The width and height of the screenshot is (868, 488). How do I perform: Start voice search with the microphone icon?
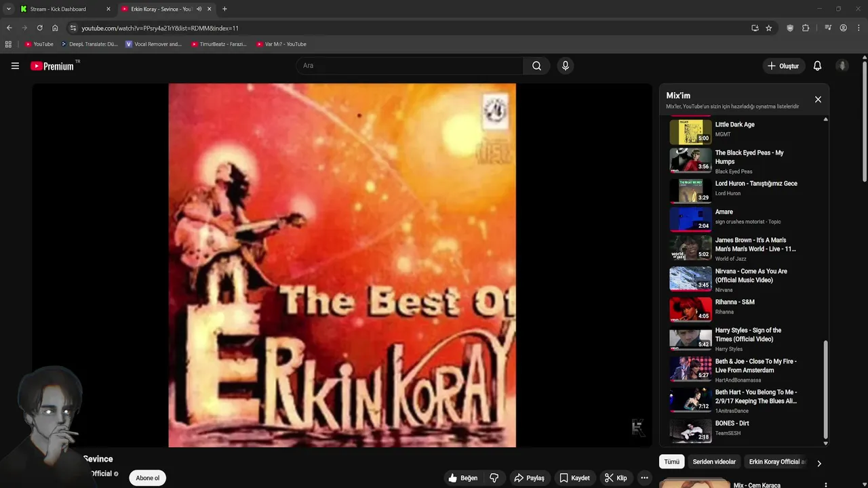click(565, 66)
